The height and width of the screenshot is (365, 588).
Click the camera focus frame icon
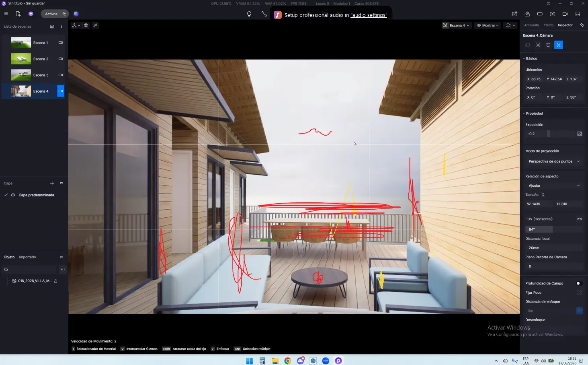538,45
